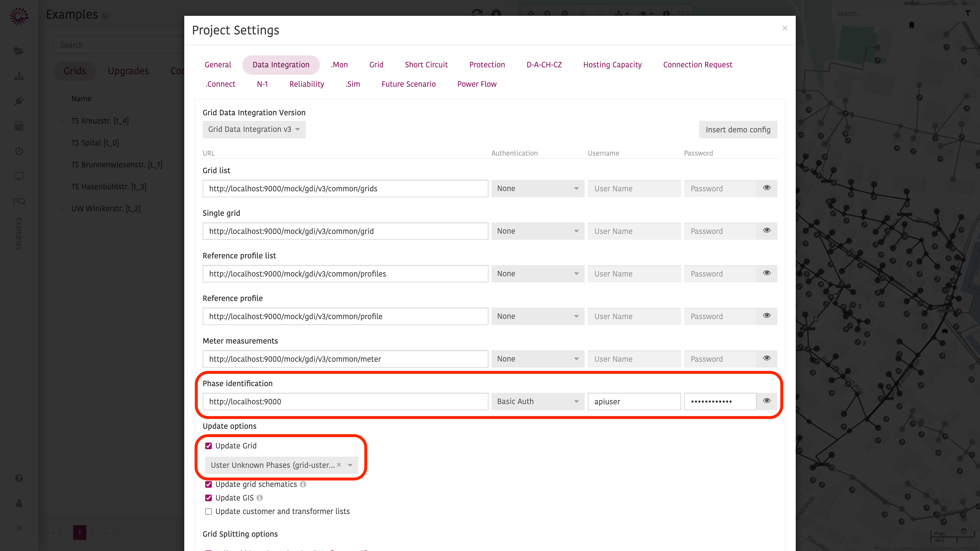This screenshot has height=551, width=980.
Task: Click the adaptricity logo in sidebar
Action: (19, 16)
